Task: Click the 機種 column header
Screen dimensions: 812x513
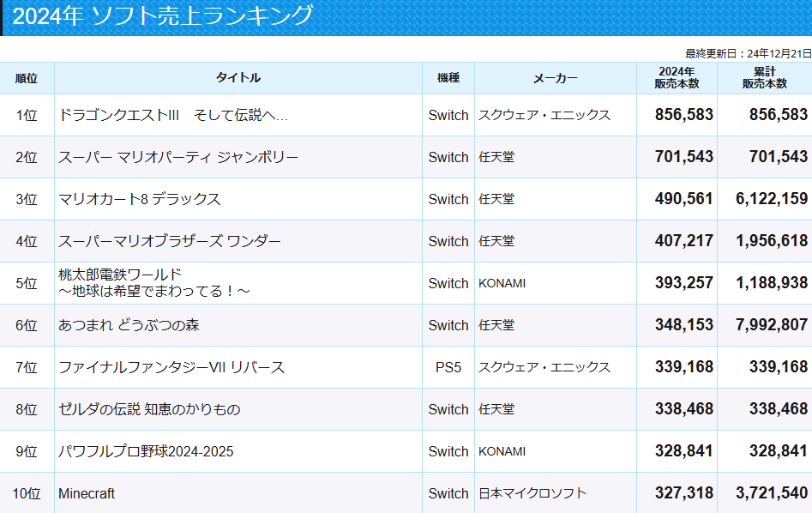Action: (448, 78)
